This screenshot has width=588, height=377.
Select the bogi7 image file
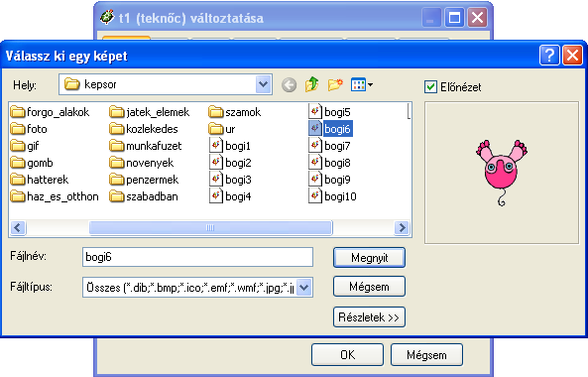329,146
